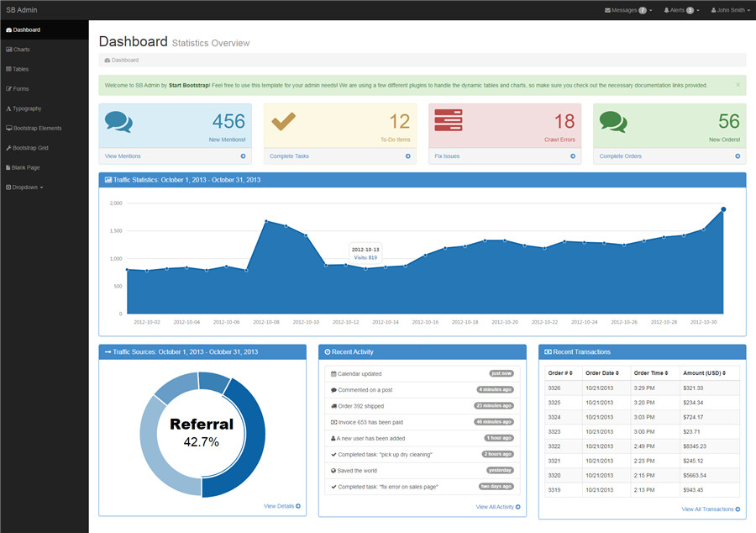756x533 pixels.
Task: Click the checkmark icon in To-Do Items card
Action: tap(284, 121)
